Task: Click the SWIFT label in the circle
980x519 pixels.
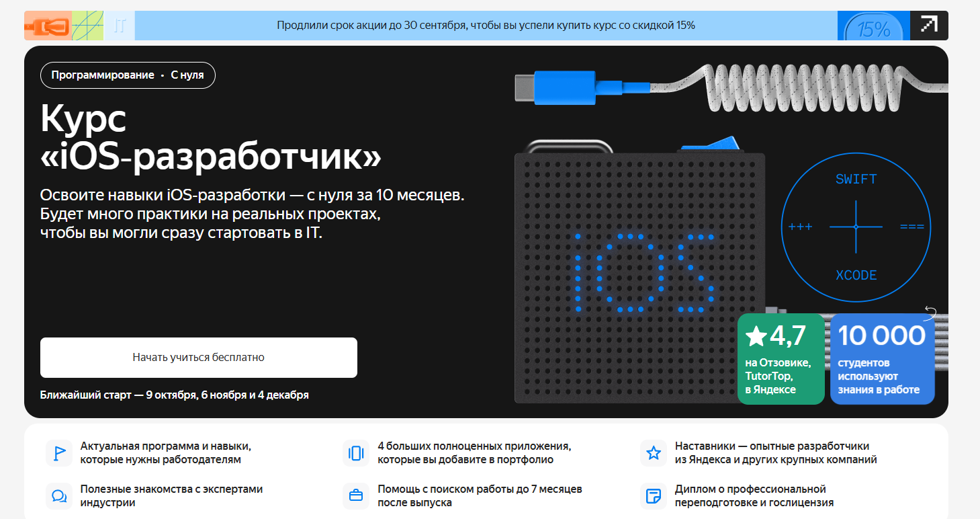Action: [x=856, y=179]
